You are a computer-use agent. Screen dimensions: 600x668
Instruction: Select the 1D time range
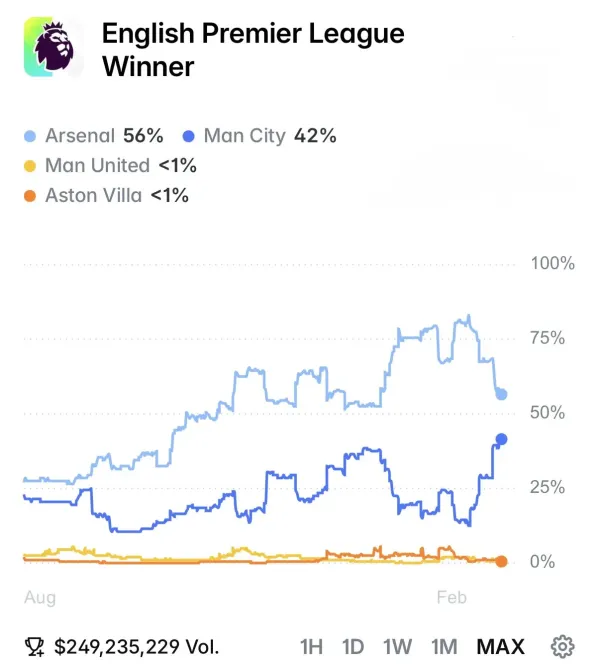(353, 647)
